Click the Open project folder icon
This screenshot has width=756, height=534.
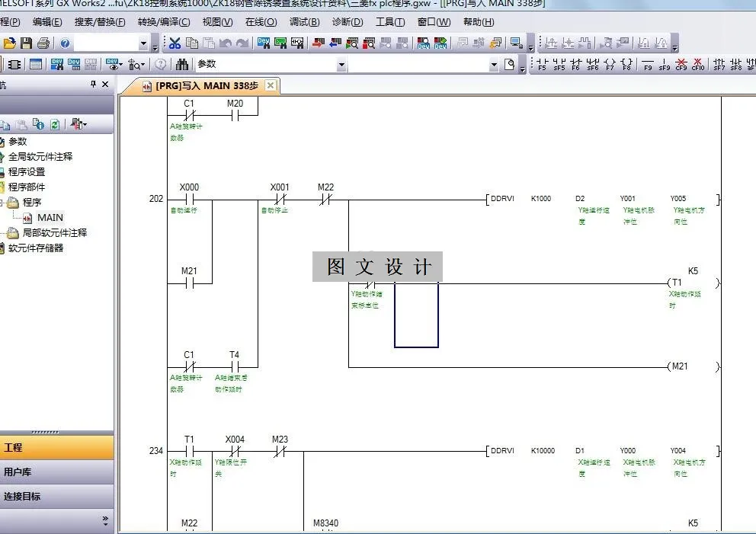(x=8, y=43)
